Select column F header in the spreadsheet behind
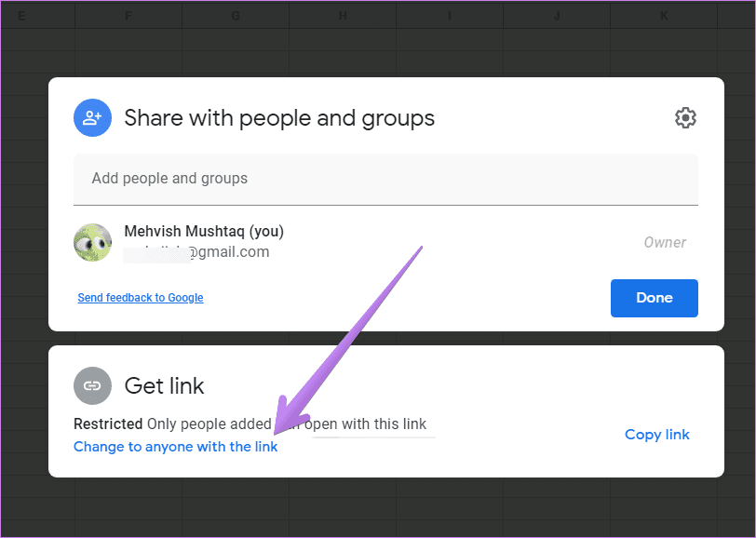 [x=128, y=16]
